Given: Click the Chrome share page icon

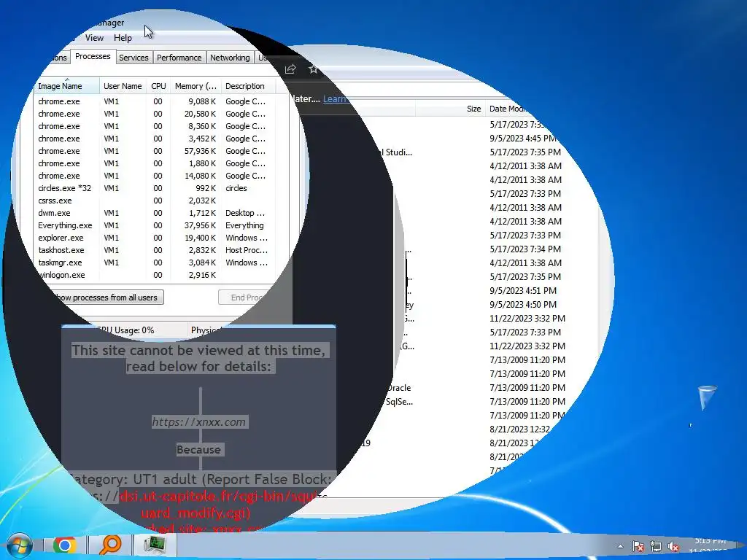Looking at the screenshot, I should click(290, 69).
